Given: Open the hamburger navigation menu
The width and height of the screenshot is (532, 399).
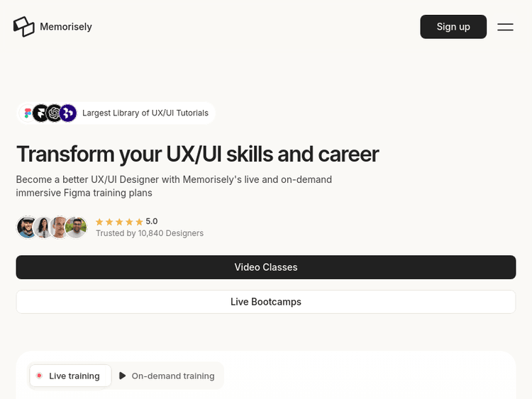Looking at the screenshot, I should (505, 27).
